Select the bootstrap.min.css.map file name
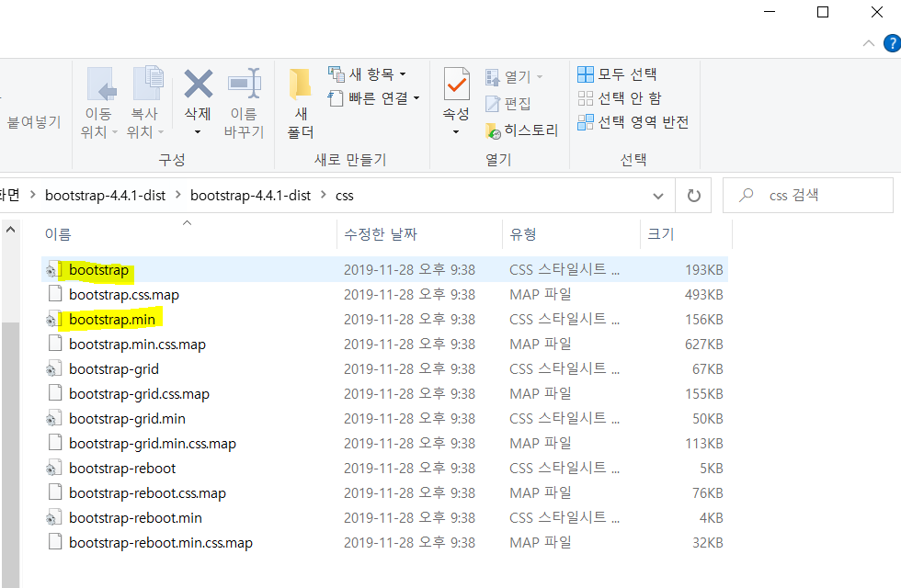Viewport: 901px width, 588px height. tap(137, 345)
